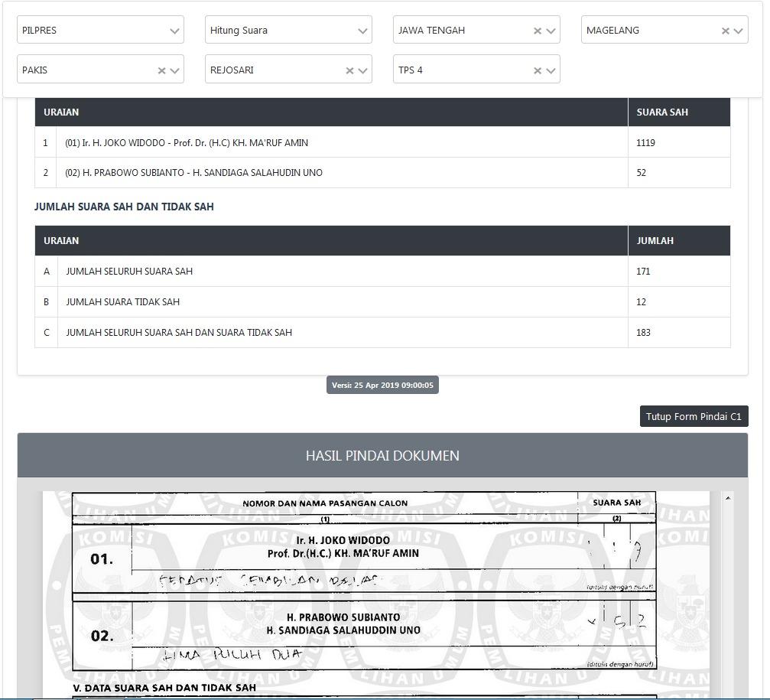This screenshot has height=700, width=770.
Task: Click the HASIL PINDAI DOKUMEN panel header
Action: point(382,455)
